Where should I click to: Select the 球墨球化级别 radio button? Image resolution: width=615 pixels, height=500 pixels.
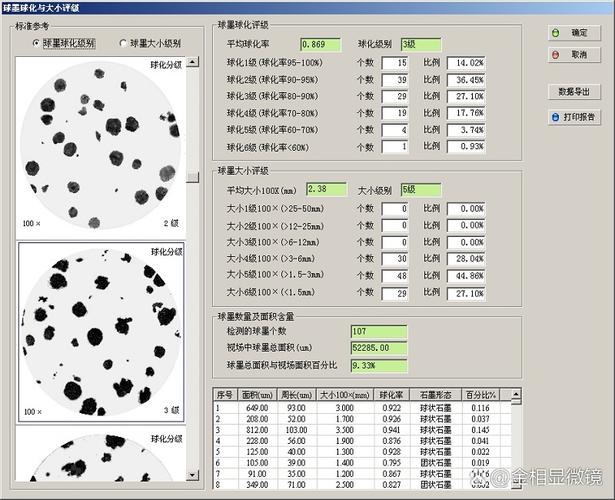pos(36,43)
